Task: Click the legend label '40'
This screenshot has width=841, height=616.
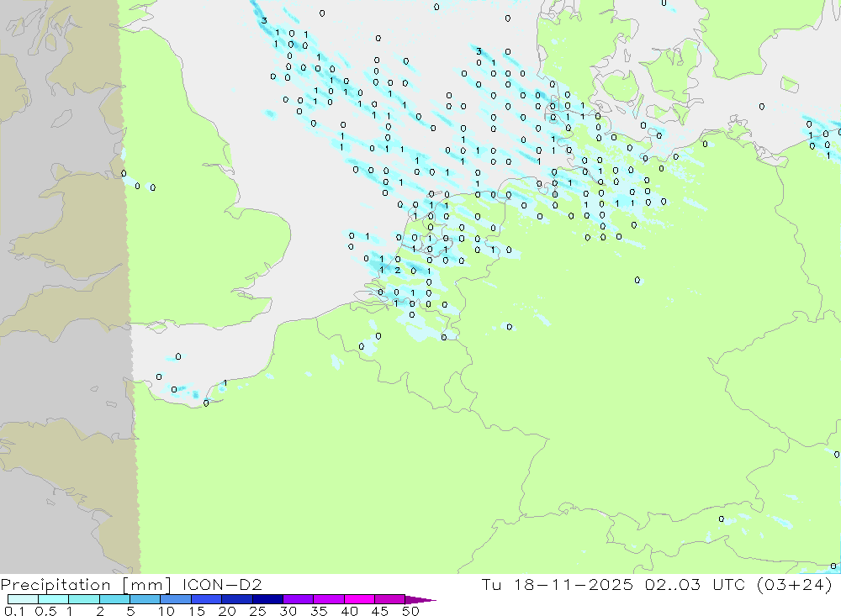Action: click(349, 611)
